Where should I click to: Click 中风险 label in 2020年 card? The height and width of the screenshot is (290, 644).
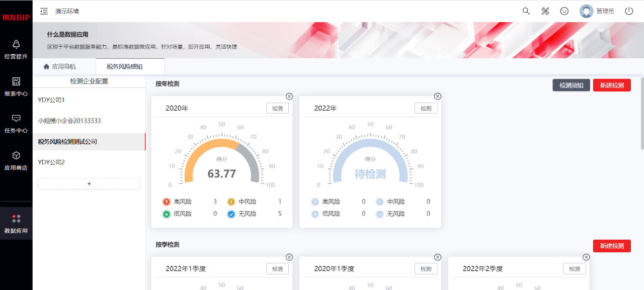point(248,202)
